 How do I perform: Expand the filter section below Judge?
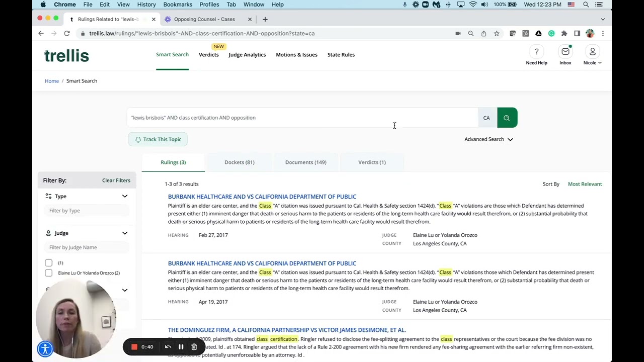click(125, 290)
